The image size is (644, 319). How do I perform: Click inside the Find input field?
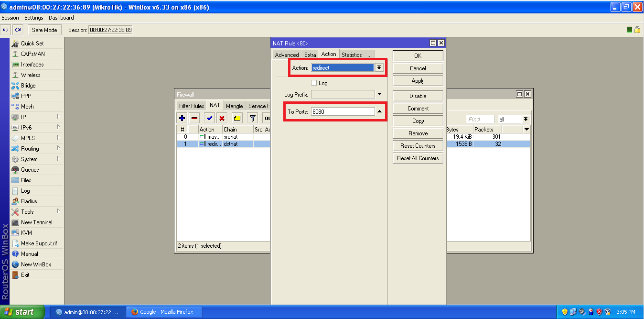pyautogui.click(x=480, y=119)
